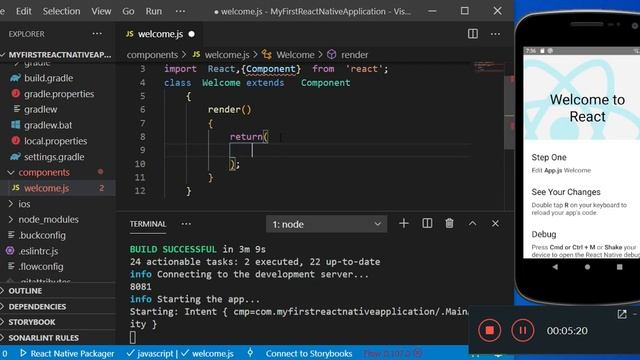
Task: Open gradle.properties file
Action: point(59,94)
